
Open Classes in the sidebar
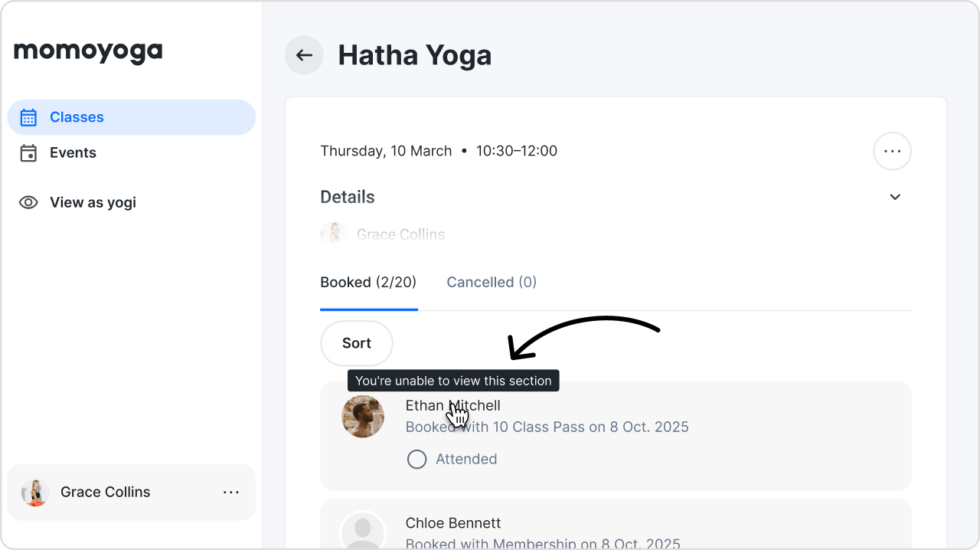(77, 117)
